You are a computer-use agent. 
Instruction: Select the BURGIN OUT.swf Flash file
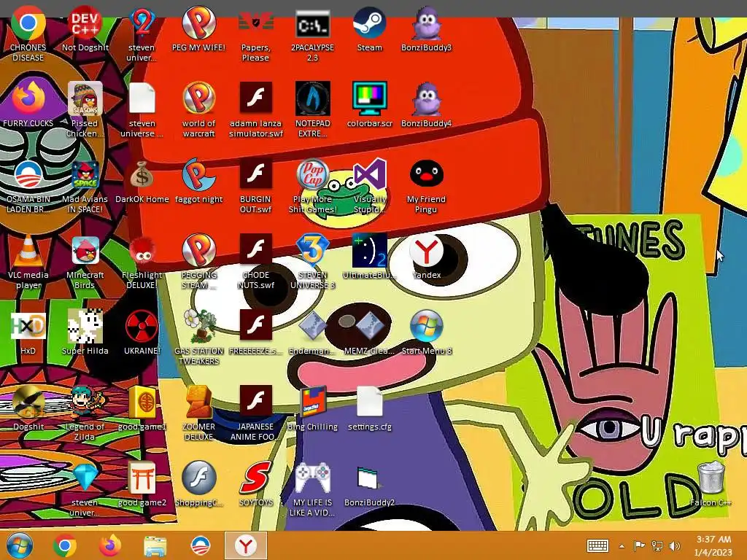click(x=256, y=175)
